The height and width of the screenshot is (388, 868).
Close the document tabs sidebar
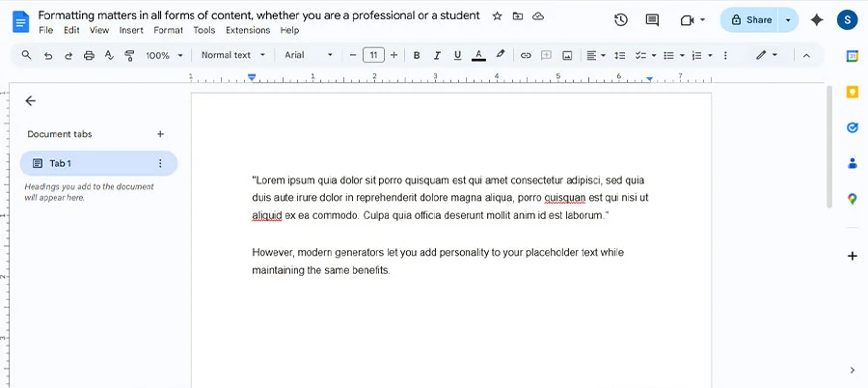pyautogui.click(x=31, y=101)
